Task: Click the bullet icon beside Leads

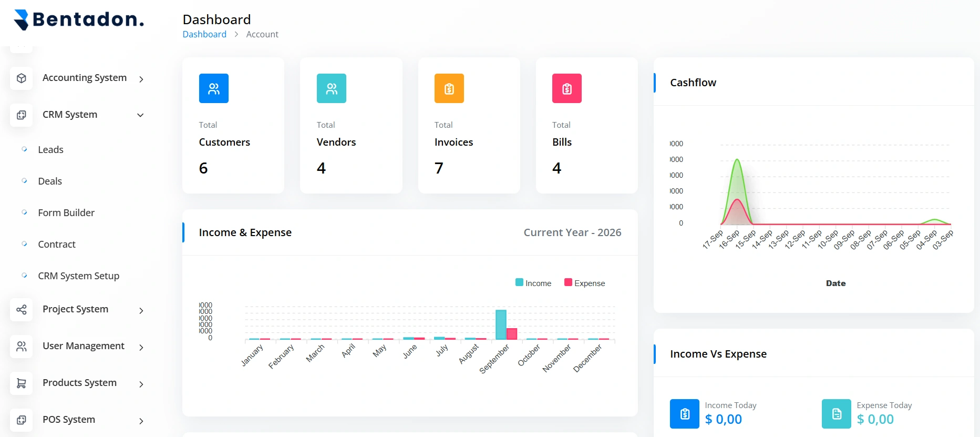Action: (x=24, y=149)
